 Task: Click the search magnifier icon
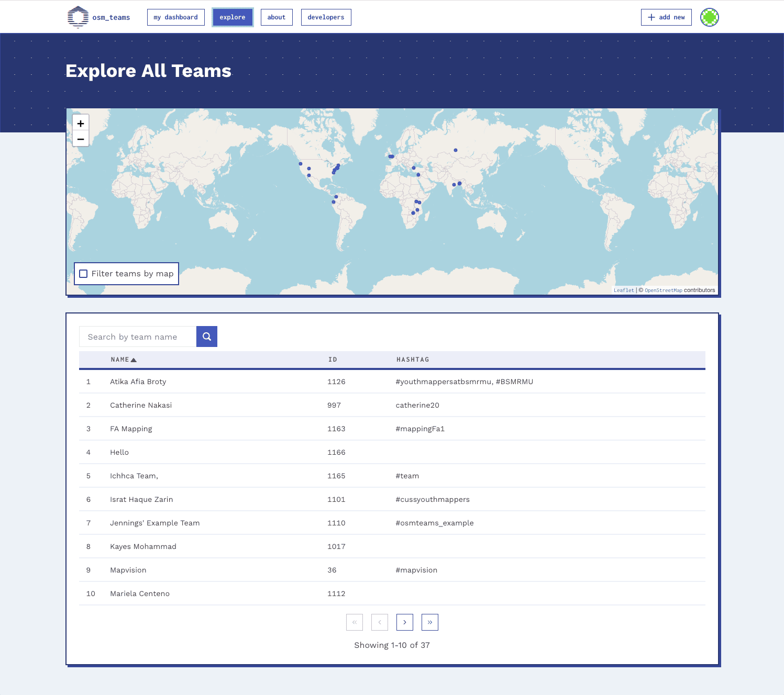click(206, 337)
